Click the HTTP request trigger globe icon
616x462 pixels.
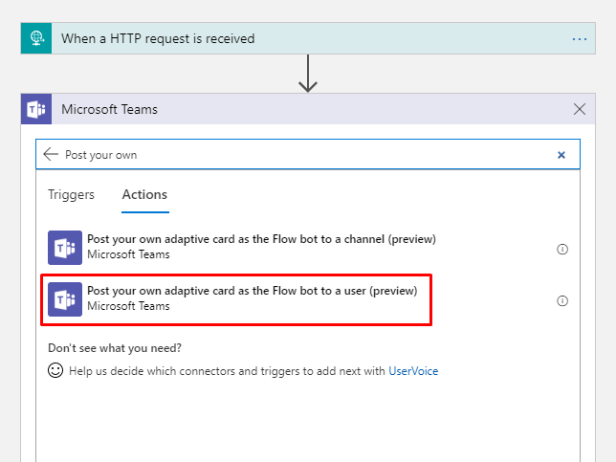click(37, 39)
